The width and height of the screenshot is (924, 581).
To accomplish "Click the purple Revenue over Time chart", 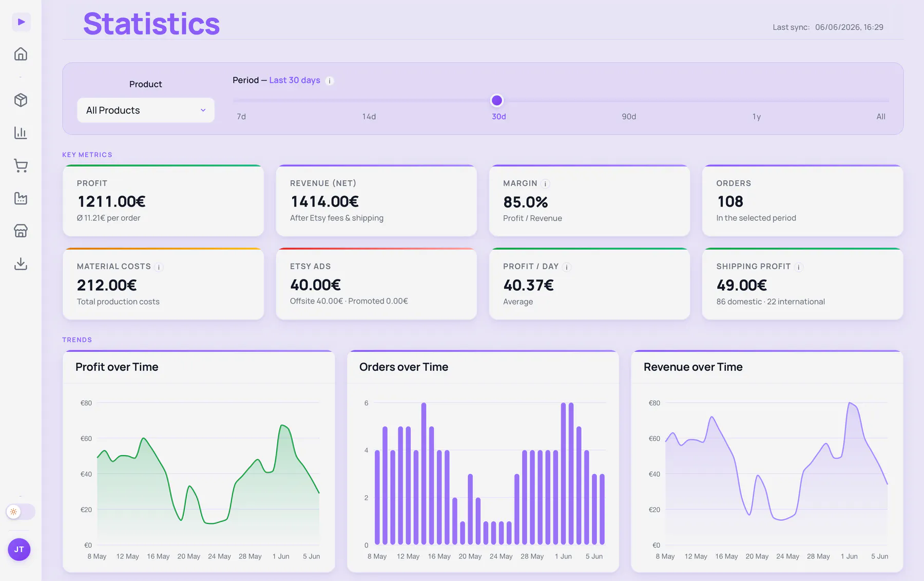I will point(776,474).
